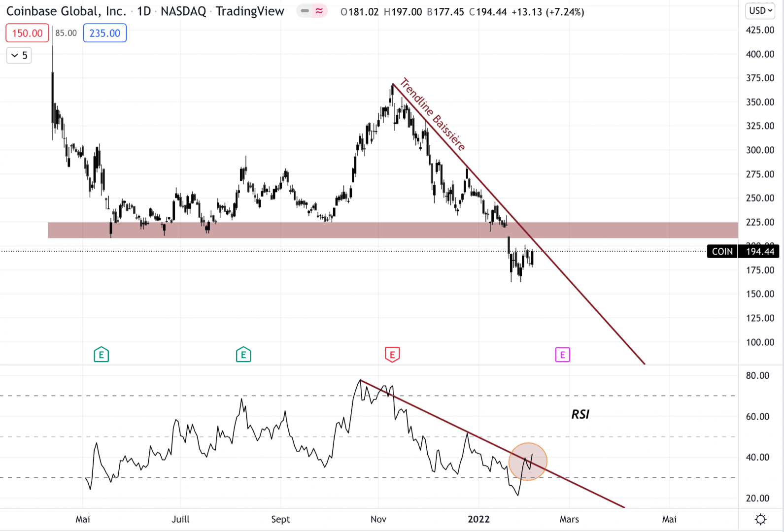Click the 100.00 label on the price scale
The height and width of the screenshot is (532, 784).
pos(760,342)
